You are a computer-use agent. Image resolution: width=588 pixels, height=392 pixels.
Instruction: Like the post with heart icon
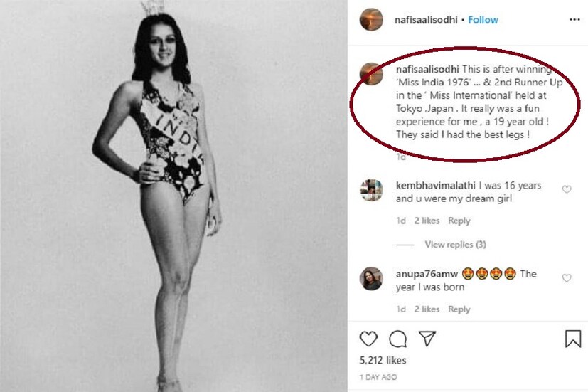click(368, 339)
